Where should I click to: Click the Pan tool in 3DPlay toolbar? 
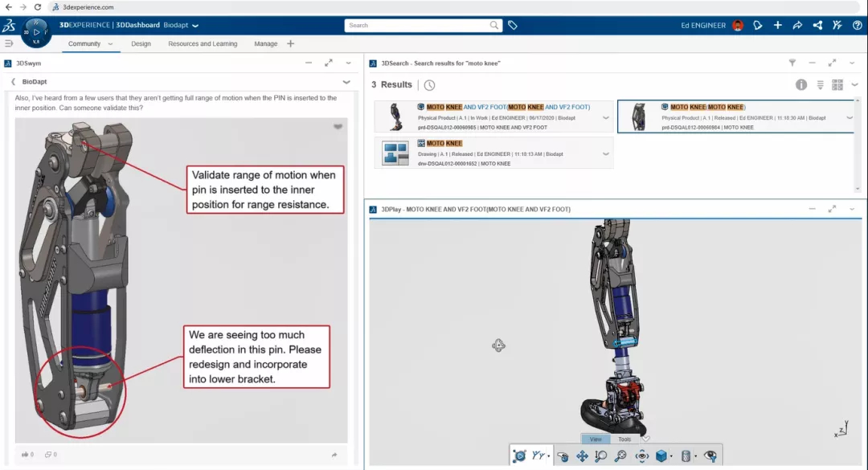pyautogui.click(x=582, y=456)
